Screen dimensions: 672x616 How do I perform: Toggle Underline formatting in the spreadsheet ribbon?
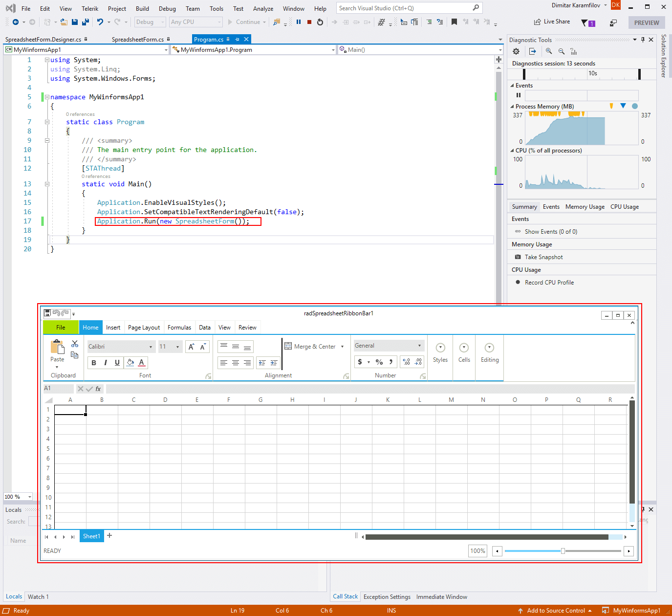coord(117,362)
